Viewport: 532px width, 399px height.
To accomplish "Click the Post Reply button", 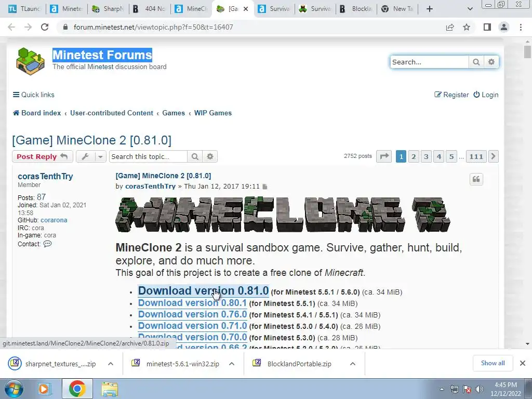I will [43, 156].
